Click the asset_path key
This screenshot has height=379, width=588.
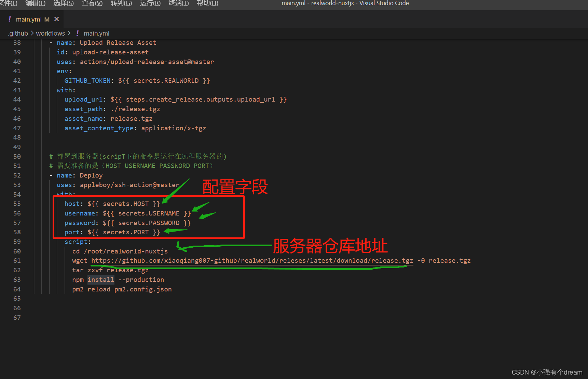pos(83,109)
